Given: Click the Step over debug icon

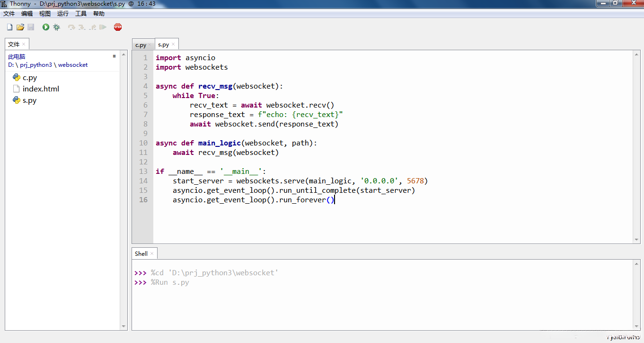Looking at the screenshot, I should [71, 27].
